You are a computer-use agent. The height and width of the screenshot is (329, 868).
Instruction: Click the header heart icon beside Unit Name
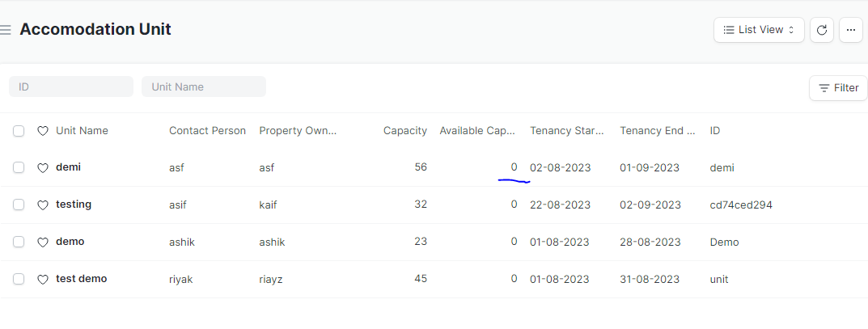(43, 131)
